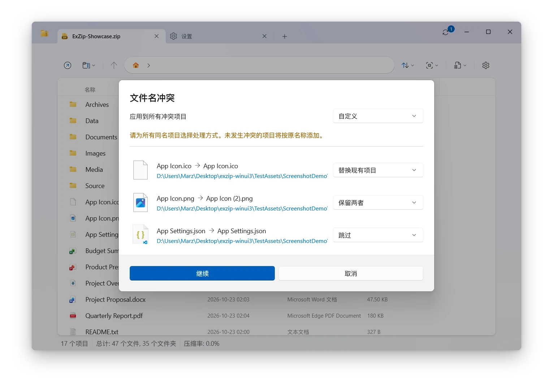Switch to the 设置 tab
Image resolution: width=553 pixels, height=392 pixels.
click(x=220, y=36)
